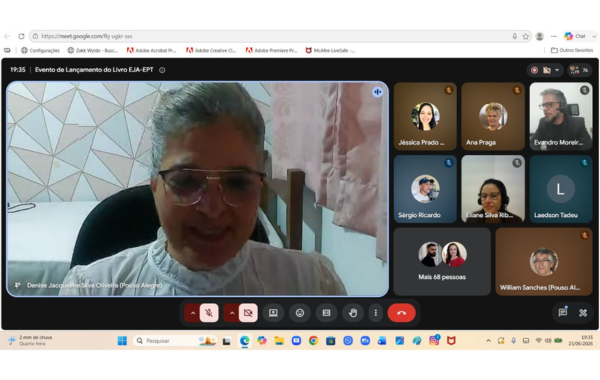600x380 pixels.
Task: Click the present screen icon
Action: pyautogui.click(x=273, y=313)
